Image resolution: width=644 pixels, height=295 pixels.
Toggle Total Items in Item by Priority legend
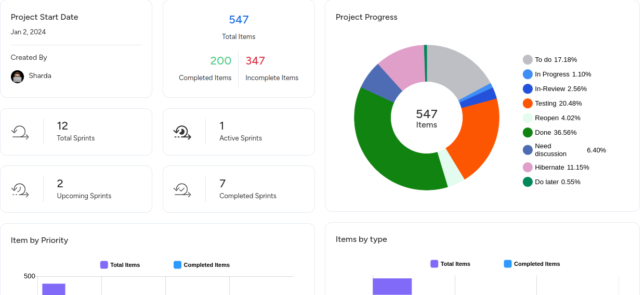[120, 265]
